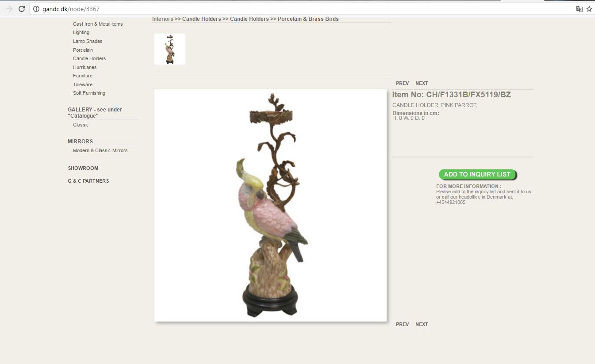Screen dimensions: 595x364
Task: Open the Lamp Shades category
Action: [x=88, y=41]
